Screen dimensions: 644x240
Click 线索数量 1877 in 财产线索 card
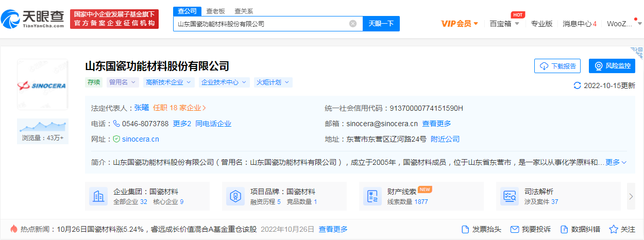pos(408,202)
